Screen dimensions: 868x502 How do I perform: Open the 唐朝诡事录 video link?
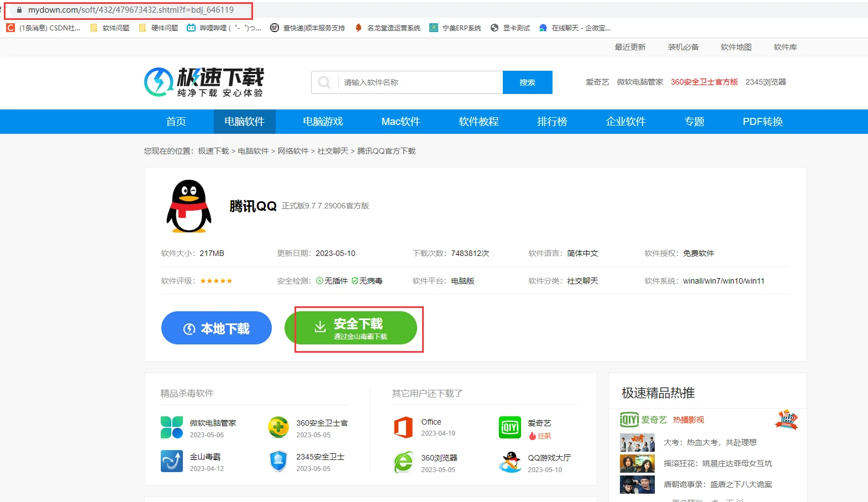[x=718, y=484]
